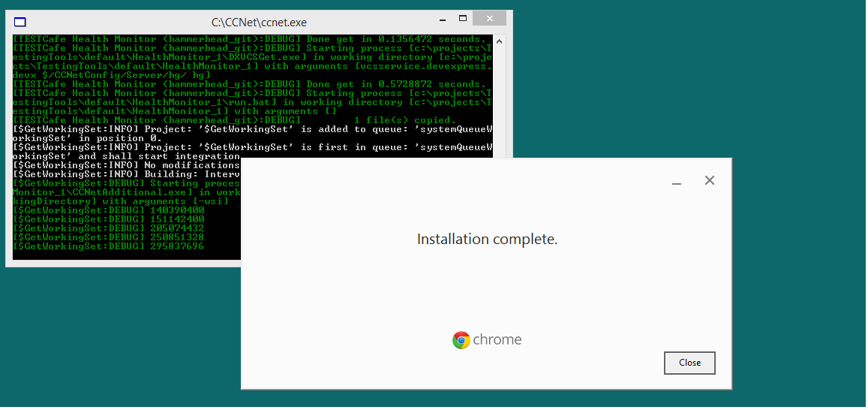This screenshot has height=410, width=868.
Task: Close Chrome installer with the X icon
Action: (x=710, y=180)
